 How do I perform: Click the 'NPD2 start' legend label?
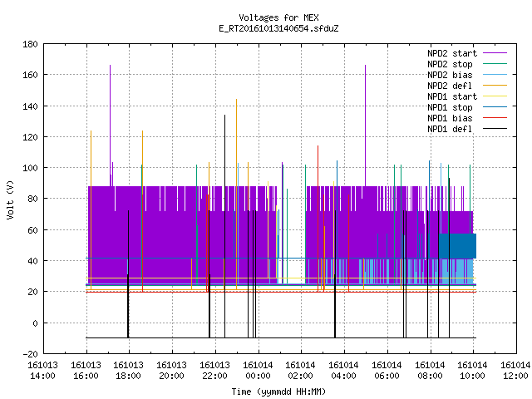452,53
